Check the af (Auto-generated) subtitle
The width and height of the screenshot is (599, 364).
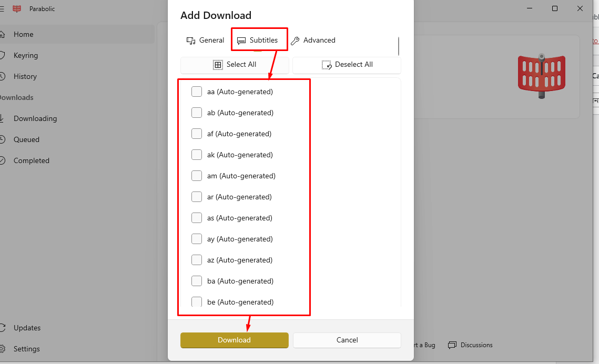(x=197, y=134)
